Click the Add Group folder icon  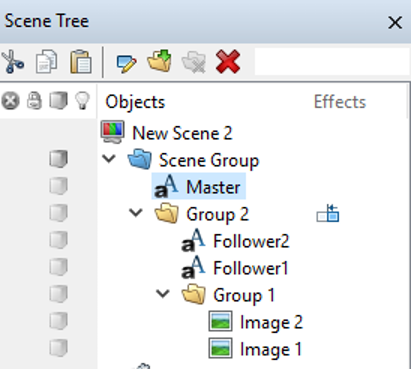coord(160,60)
